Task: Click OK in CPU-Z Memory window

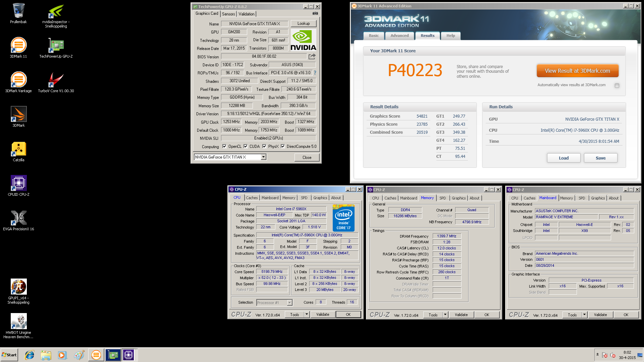Action: [x=487, y=315]
